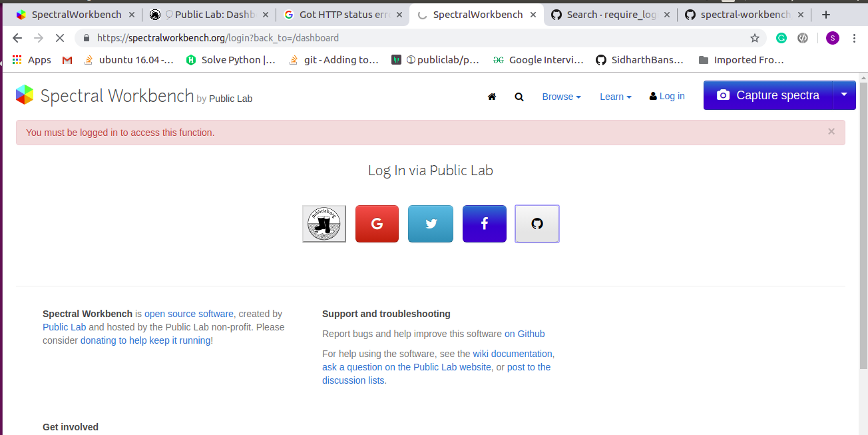This screenshot has height=435, width=868.
Task: Click the site lock icon in address bar
Action: (x=87, y=38)
